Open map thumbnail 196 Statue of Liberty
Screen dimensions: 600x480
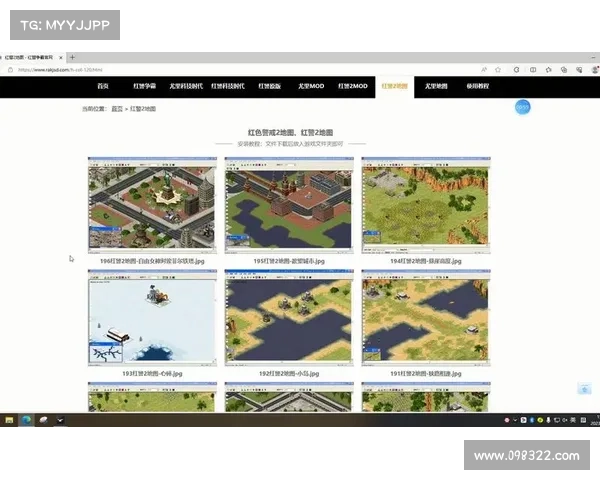pos(152,205)
